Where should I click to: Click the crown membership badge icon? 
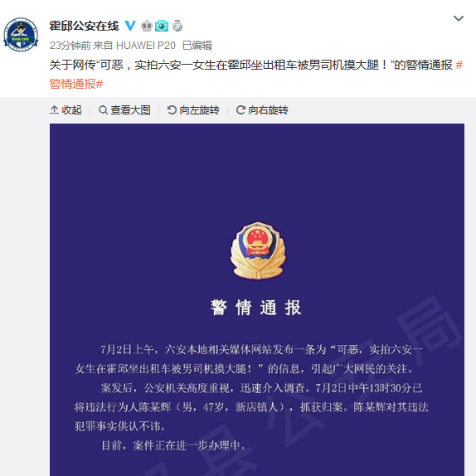point(146,26)
